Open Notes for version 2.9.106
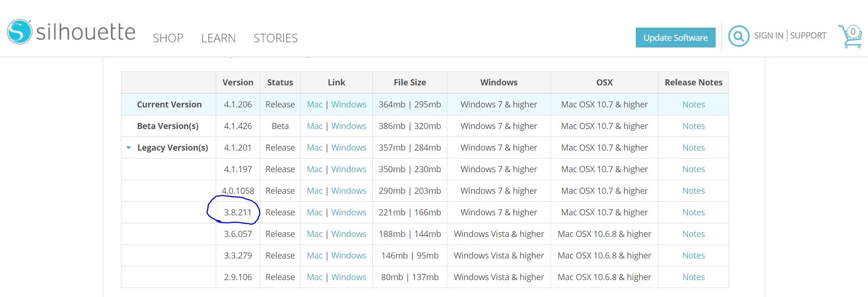The image size is (868, 297). (694, 277)
